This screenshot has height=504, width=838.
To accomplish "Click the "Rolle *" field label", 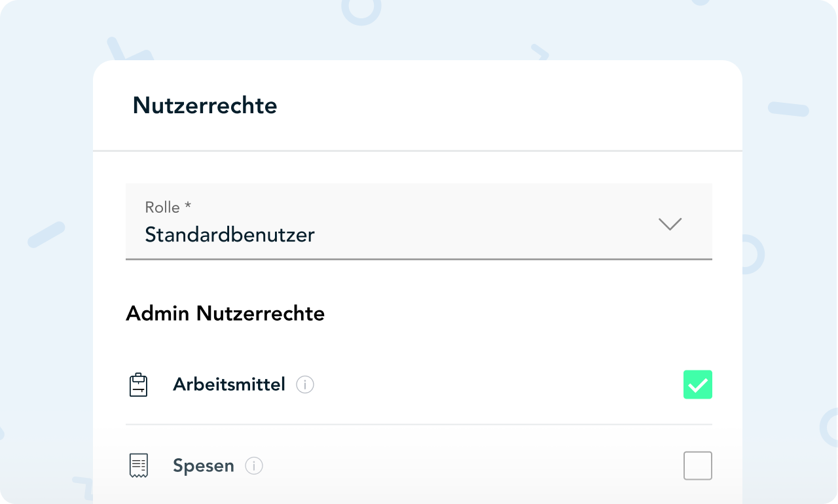I will point(168,207).
